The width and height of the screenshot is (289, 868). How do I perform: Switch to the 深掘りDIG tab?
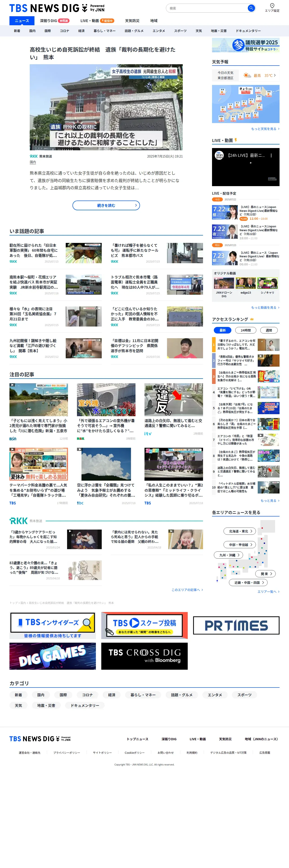pos(54,21)
